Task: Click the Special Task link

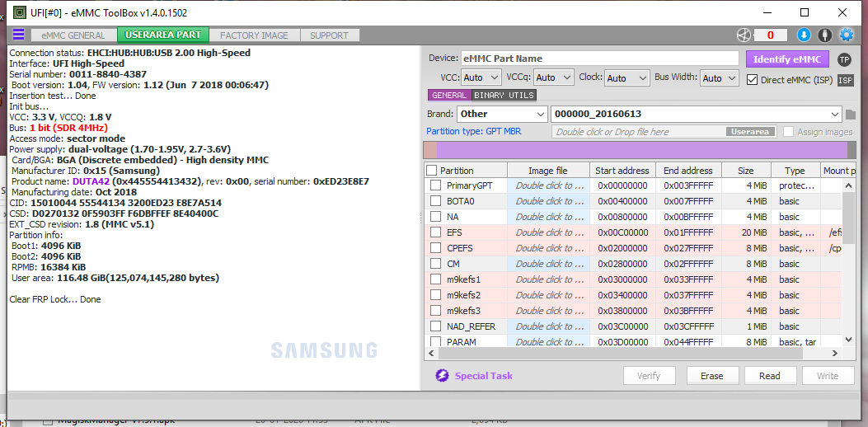Action: [483, 376]
